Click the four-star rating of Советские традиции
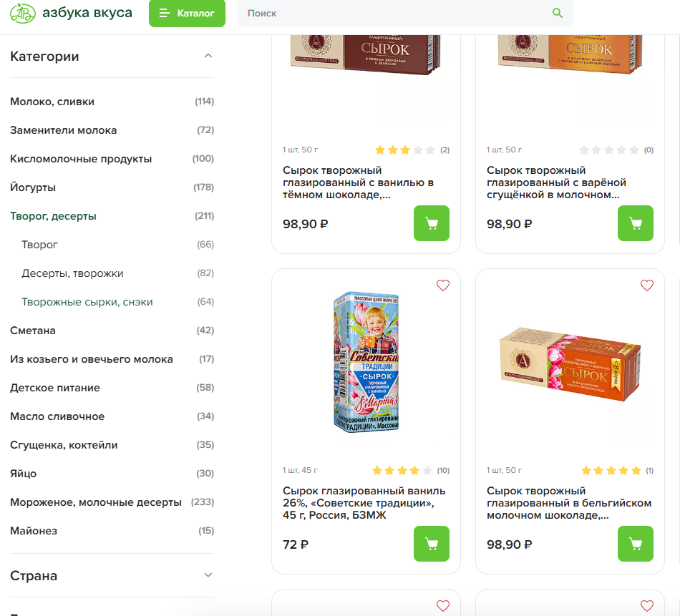The width and height of the screenshot is (680, 616). click(402, 471)
